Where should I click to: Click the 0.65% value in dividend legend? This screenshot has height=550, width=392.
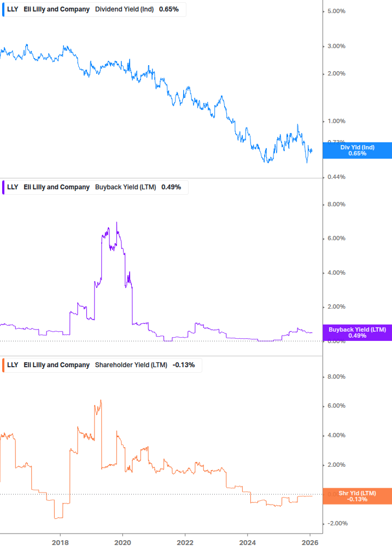169,9
